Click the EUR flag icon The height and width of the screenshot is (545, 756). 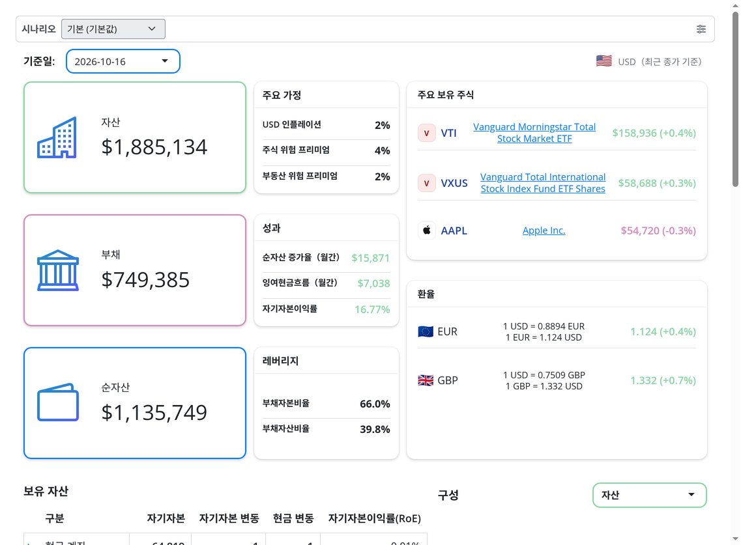(425, 331)
